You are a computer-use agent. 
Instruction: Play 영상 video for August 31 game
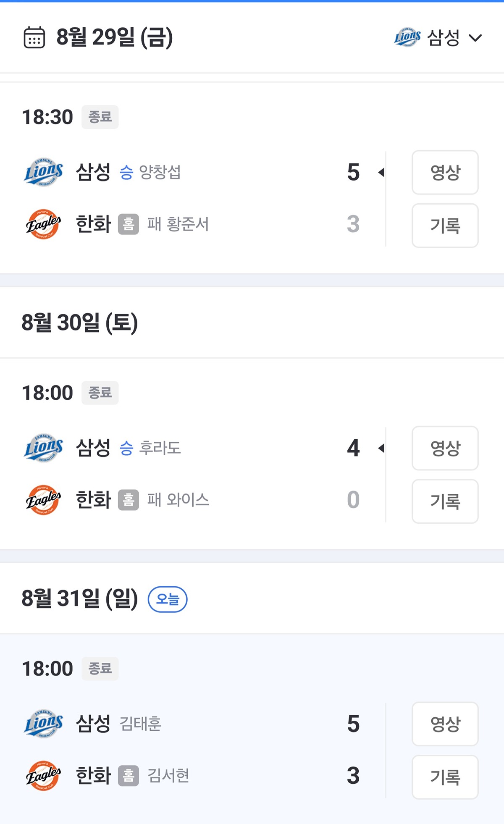pyautogui.click(x=445, y=724)
